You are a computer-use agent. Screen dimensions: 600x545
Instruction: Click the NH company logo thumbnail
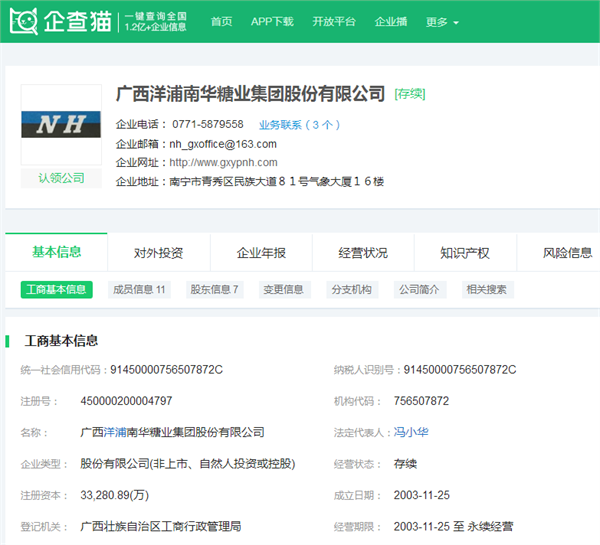point(61,124)
